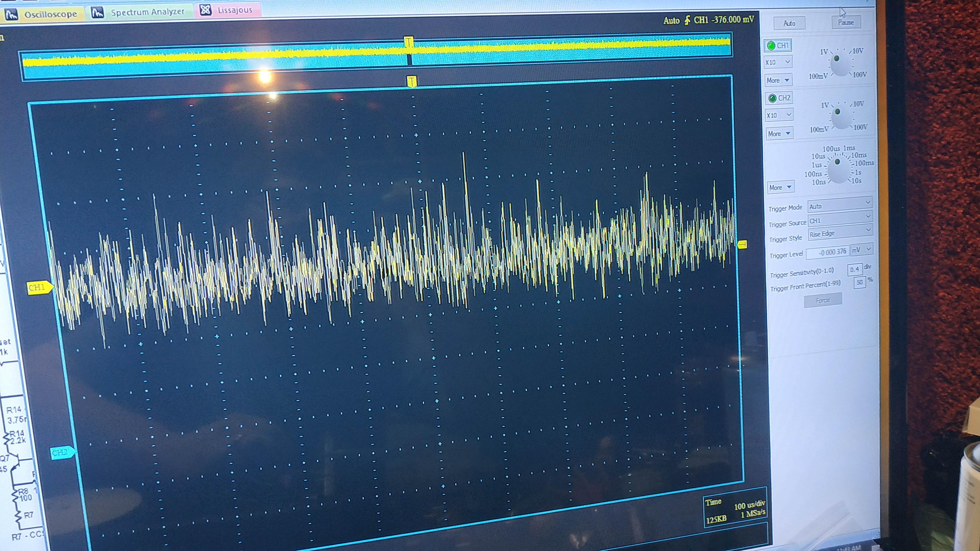This screenshot has height=551, width=980.
Task: Click the Lissajous tab icon
Action: [x=206, y=10]
